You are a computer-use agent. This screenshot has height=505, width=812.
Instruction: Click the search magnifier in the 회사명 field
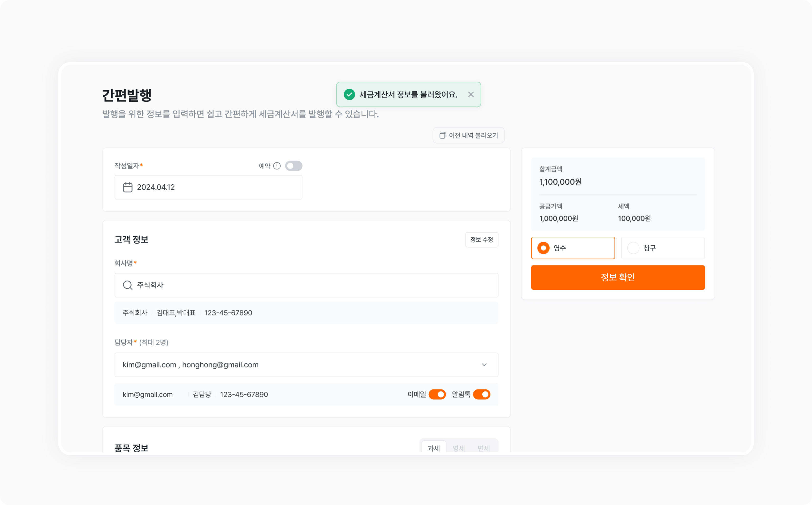(x=128, y=285)
